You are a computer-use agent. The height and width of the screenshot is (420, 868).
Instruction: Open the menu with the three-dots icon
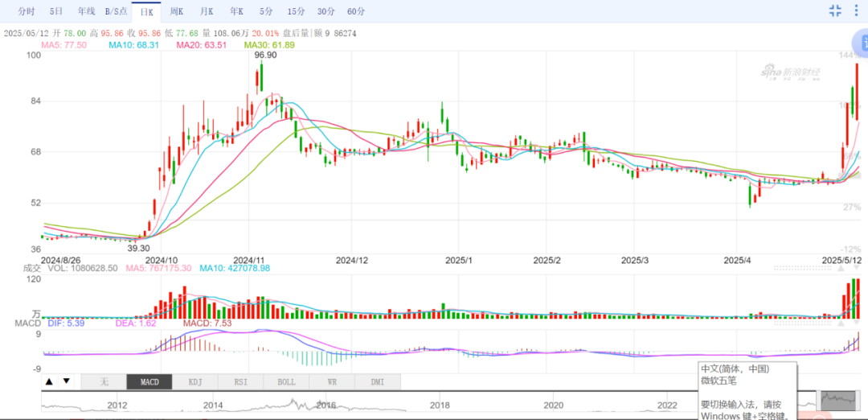point(856,10)
